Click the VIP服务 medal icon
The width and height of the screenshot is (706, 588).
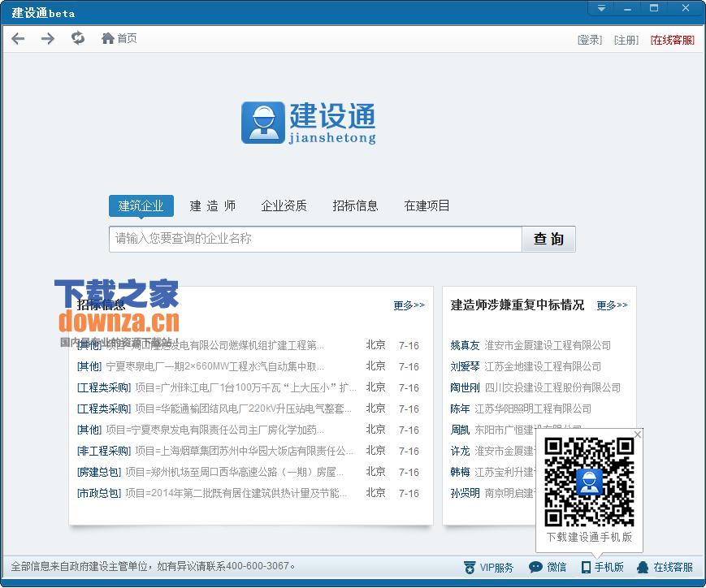pyautogui.click(x=470, y=567)
